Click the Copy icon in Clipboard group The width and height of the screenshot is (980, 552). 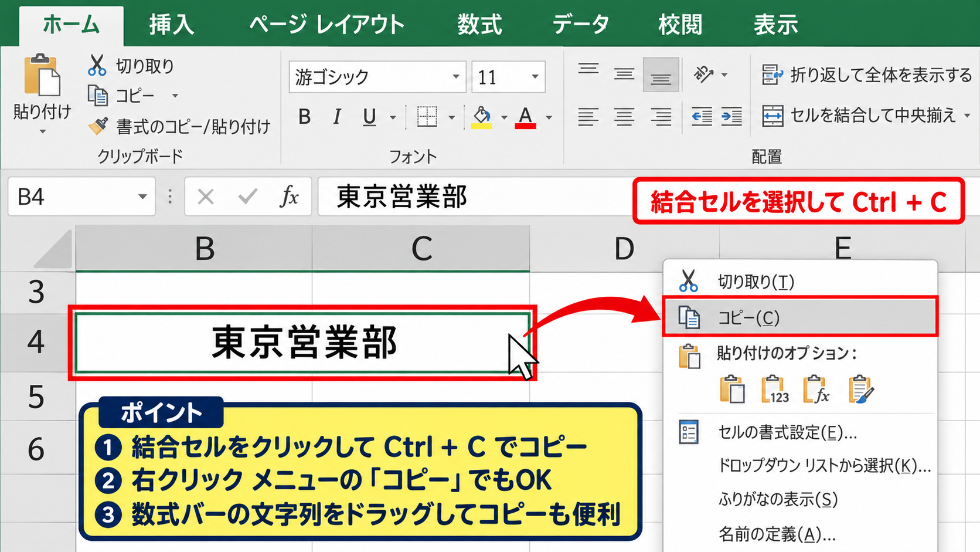(x=97, y=96)
